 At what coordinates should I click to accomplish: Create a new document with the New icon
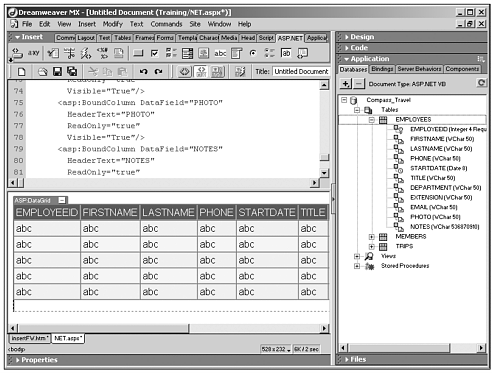(x=21, y=71)
